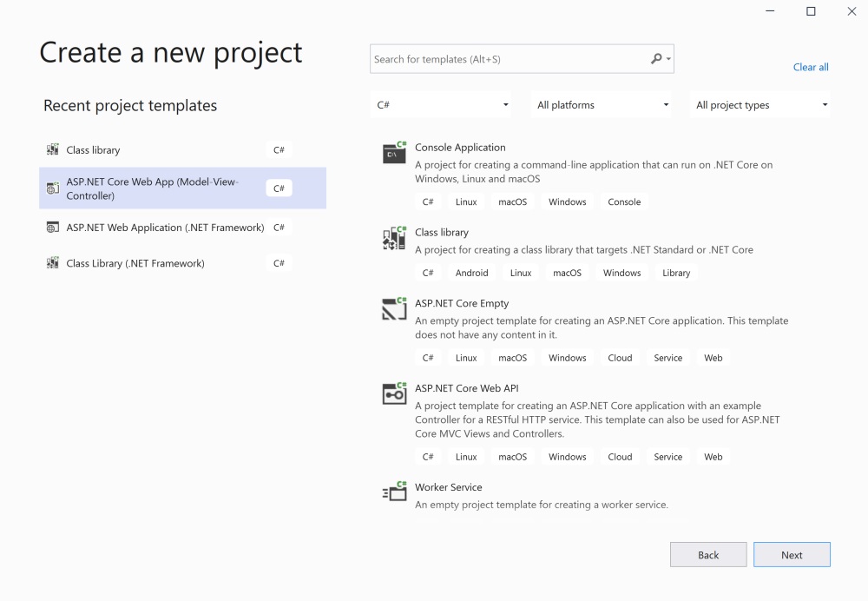This screenshot has height=601, width=868.
Task: Maximize the Create a new project window
Action: click(811, 11)
